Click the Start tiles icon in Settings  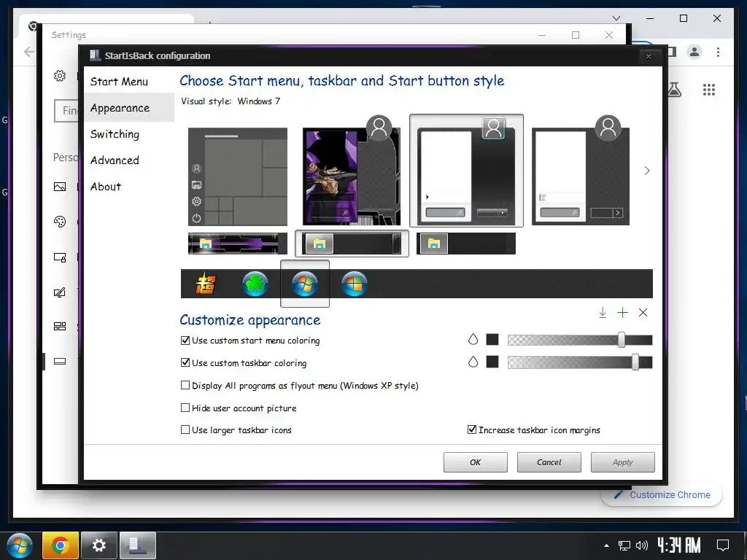click(x=60, y=326)
